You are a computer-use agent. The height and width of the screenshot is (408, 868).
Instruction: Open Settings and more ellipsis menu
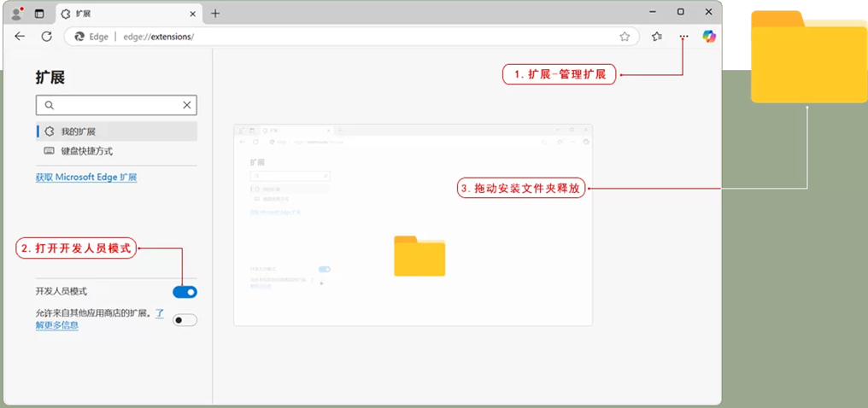pos(683,37)
